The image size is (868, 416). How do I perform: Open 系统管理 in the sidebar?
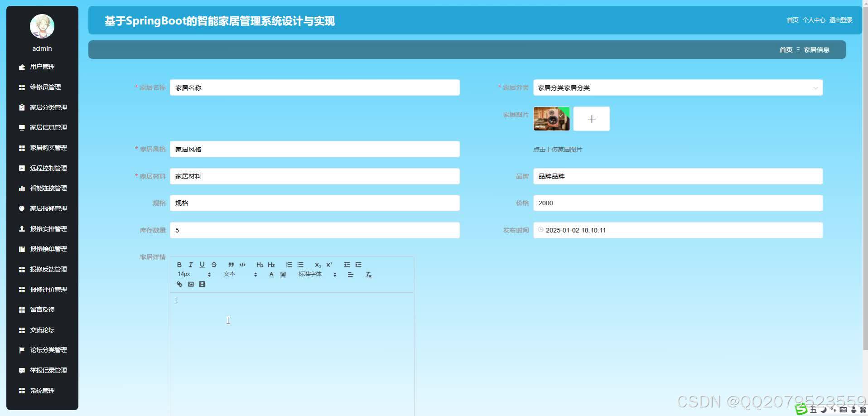pos(42,391)
